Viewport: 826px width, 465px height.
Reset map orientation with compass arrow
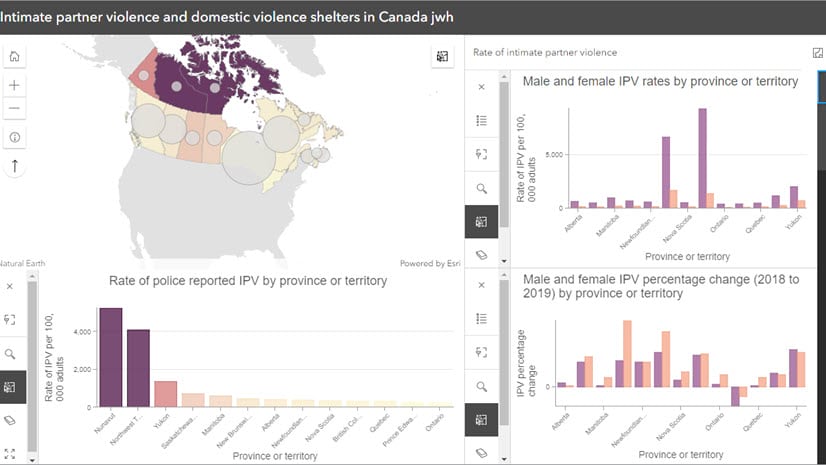pos(15,163)
